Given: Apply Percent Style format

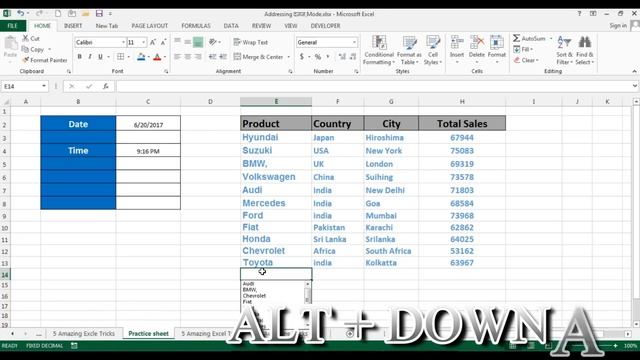Looking at the screenshot, I should 318,57.
